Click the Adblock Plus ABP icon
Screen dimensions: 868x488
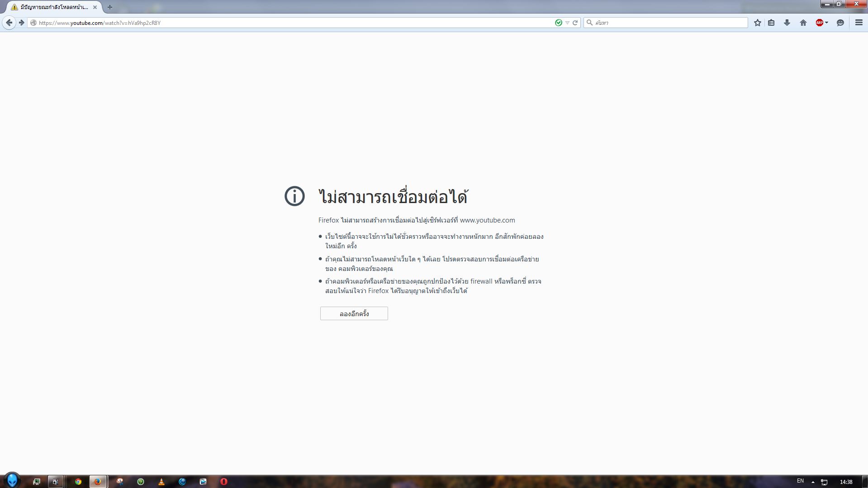coord(819,23)
